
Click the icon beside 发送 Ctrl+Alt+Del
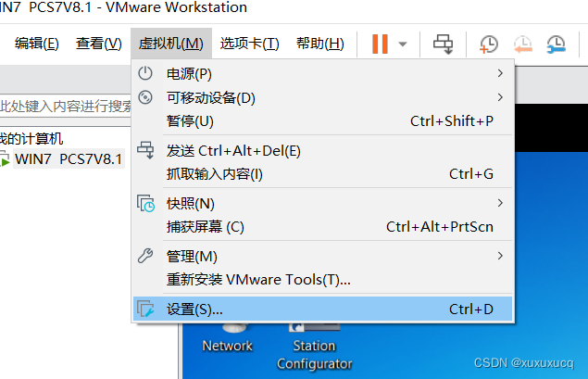[x=145, y=150]
